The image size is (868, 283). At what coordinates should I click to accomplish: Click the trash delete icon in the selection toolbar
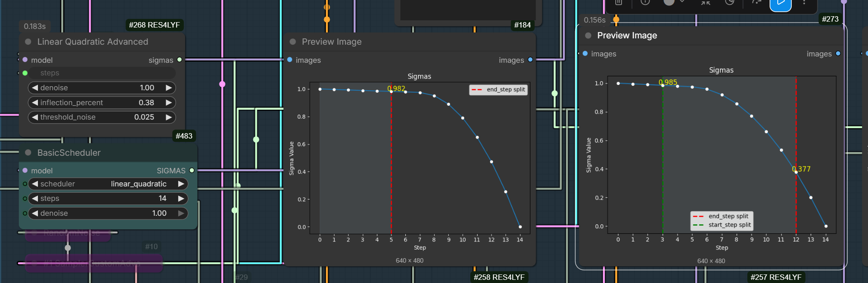pos(618,2)
